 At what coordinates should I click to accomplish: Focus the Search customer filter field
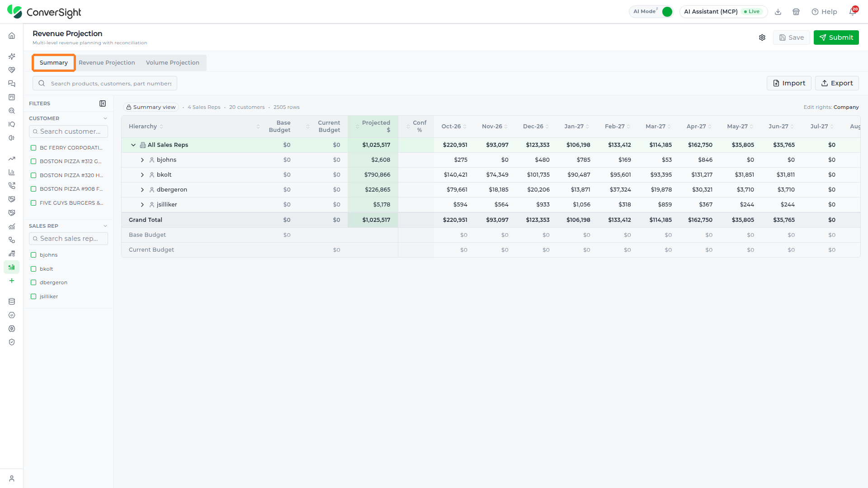coord(68,131)
